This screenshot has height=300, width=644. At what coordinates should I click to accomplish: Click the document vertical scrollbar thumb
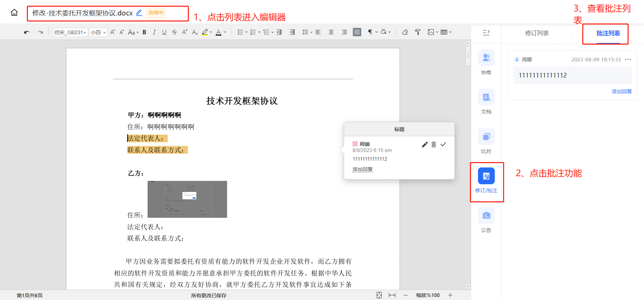(x=468, y=55)
